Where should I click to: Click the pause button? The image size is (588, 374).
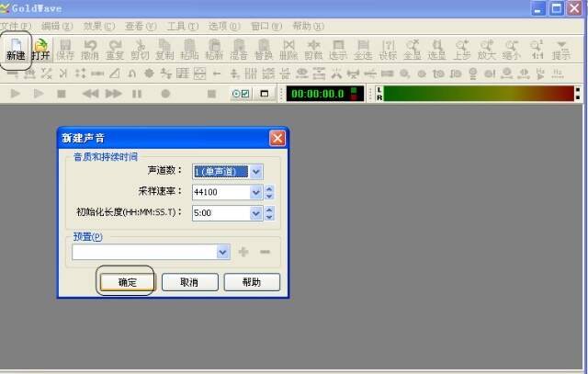(x=137, y=94)
